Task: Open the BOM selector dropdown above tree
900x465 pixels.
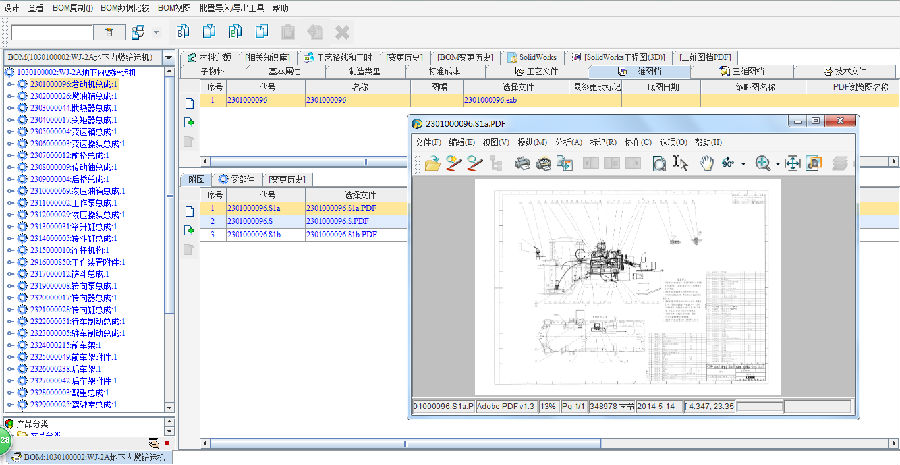Action: 168,58
